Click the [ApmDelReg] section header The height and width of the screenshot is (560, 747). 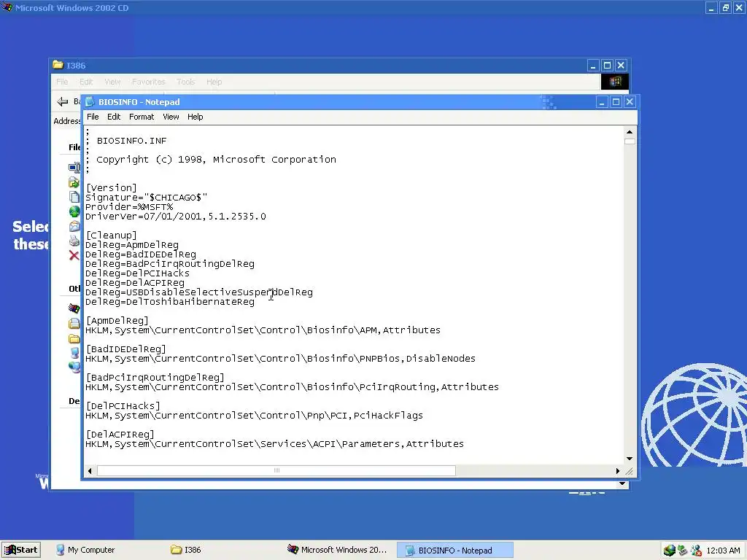click(x=117, y=321)
